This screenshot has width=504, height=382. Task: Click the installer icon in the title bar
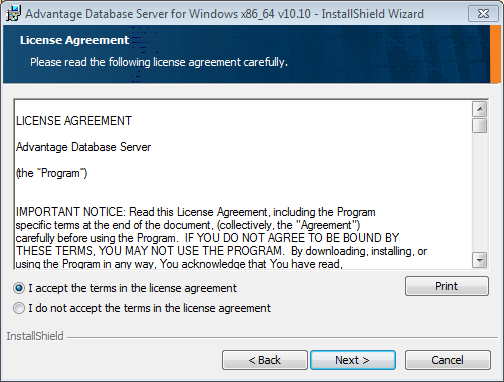(13, 14)
